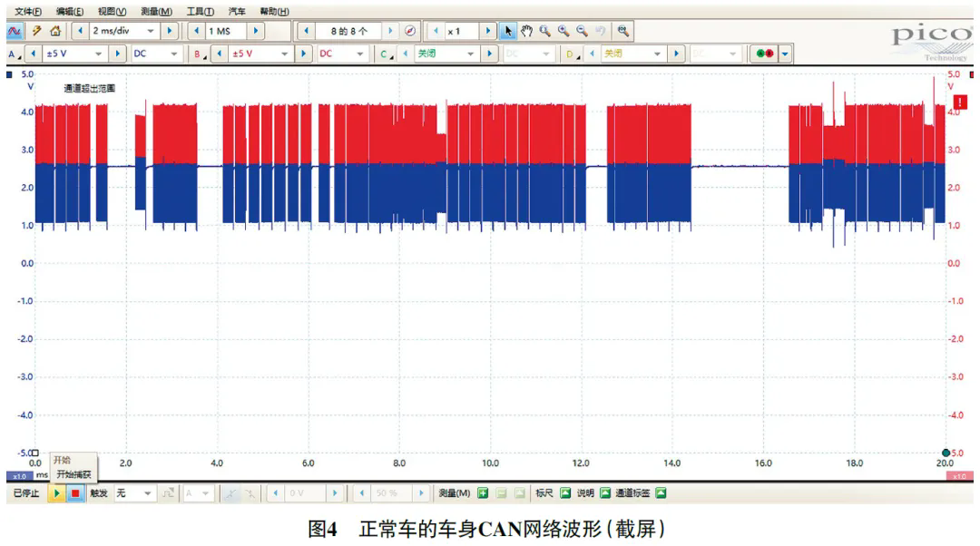Open channel A options button

(x=14, y=54)
